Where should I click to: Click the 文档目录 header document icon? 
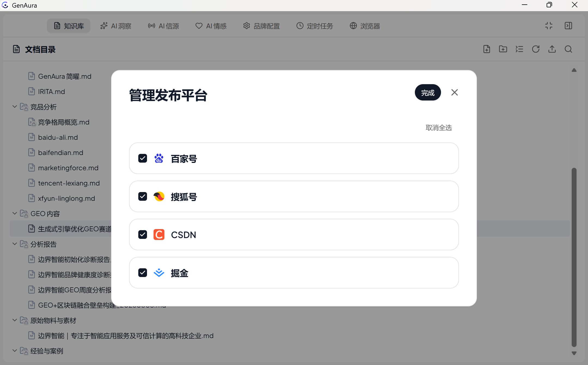coord(16,49)
